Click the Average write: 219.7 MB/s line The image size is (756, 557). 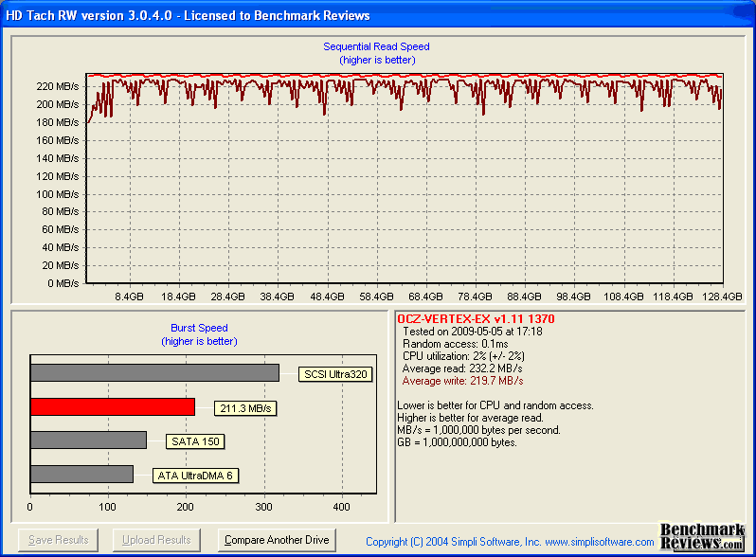463,381
